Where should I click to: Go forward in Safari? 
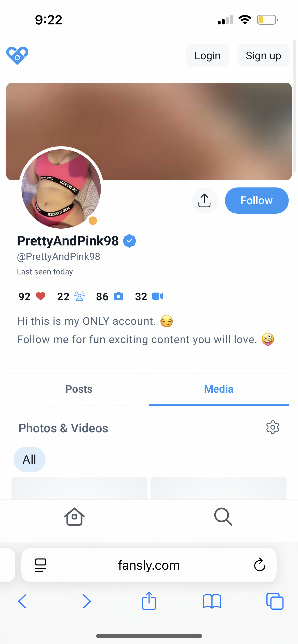click(x=87, y=601)
